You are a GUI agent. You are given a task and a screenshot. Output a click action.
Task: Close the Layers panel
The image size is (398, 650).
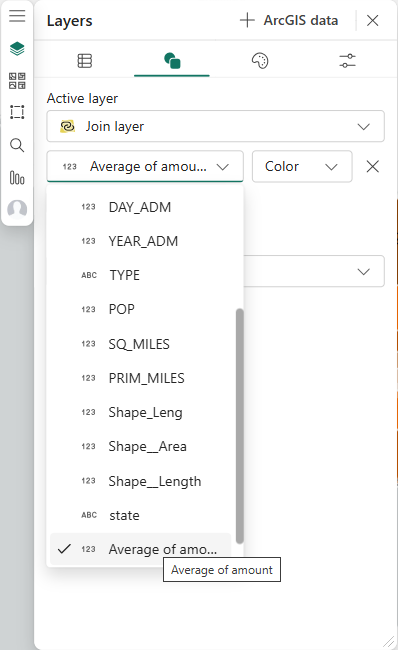click(372, 20)
